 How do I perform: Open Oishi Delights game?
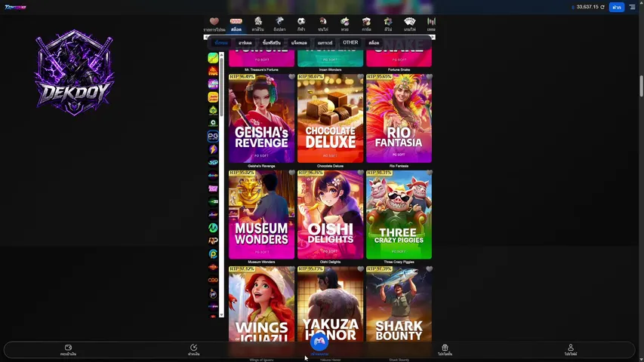coord(330,214)
